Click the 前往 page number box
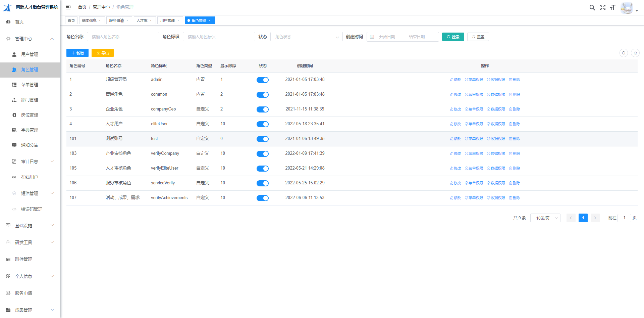 point(624,218)
